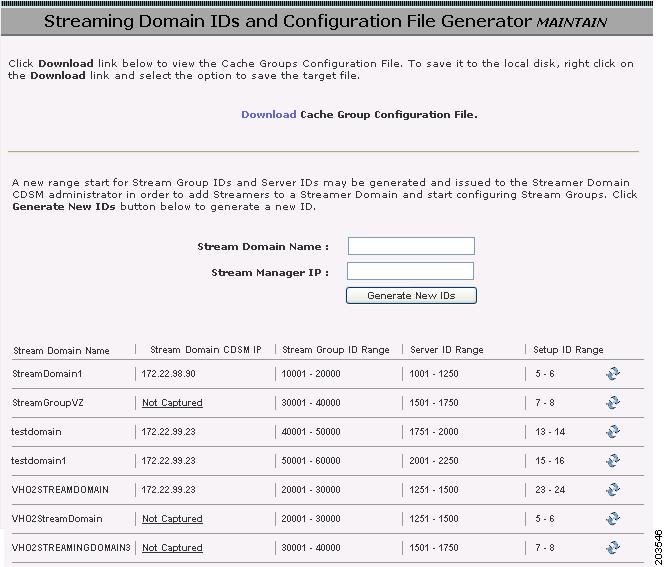This screenshot has width=665, height=567.
Task: Open the Not Captured link for StreamGroupVZ
Action: point(172,403)
